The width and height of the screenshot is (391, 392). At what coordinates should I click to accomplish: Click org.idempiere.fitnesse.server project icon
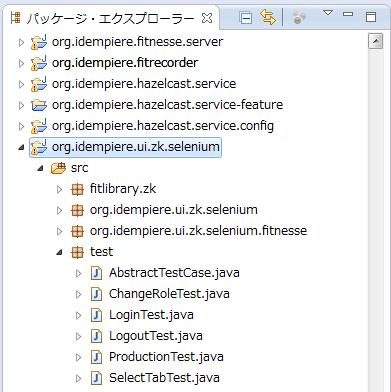click(39, 42)
